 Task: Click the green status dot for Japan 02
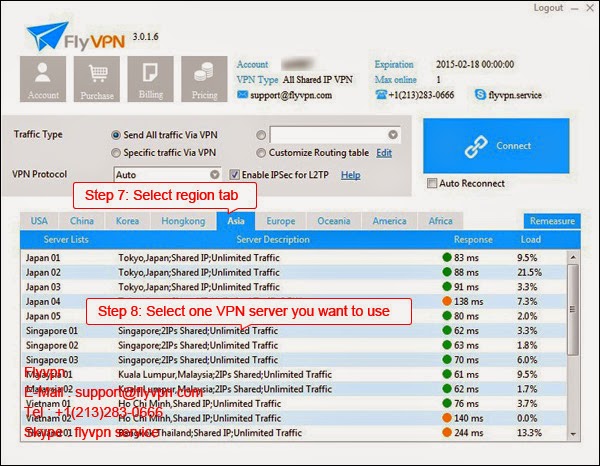(447, 272)
